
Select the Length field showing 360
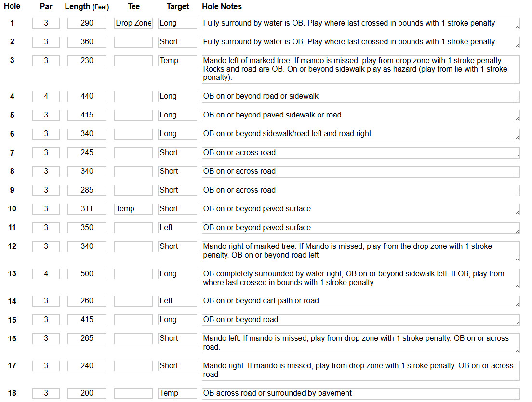pos(87,42)
